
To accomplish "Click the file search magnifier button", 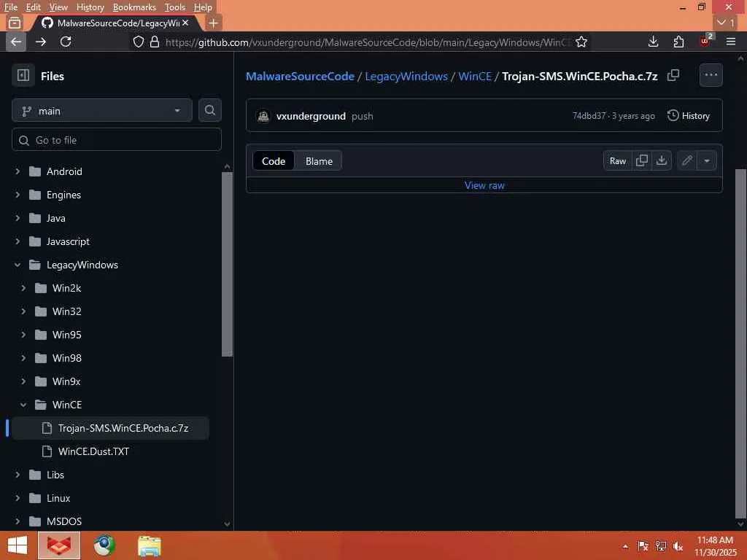I will (209, 111).
